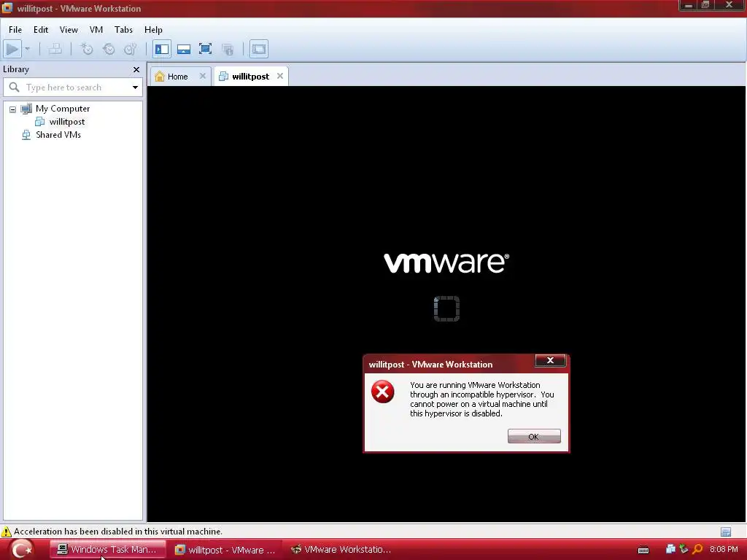Click the on-screen keyboard tray icon
Screen dimensions: 747x560
pyautogui.click(x=643, y=550)
